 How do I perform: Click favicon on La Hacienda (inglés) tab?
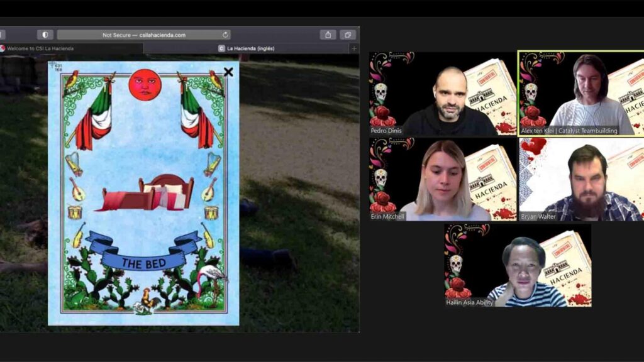[221, 48]
